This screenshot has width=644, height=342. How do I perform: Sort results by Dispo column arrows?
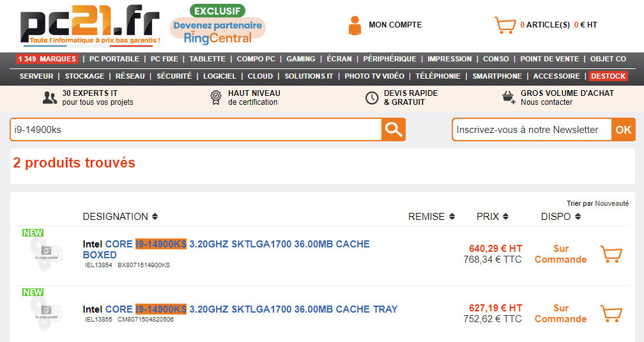pyautogui.click(x=578, y=217)
